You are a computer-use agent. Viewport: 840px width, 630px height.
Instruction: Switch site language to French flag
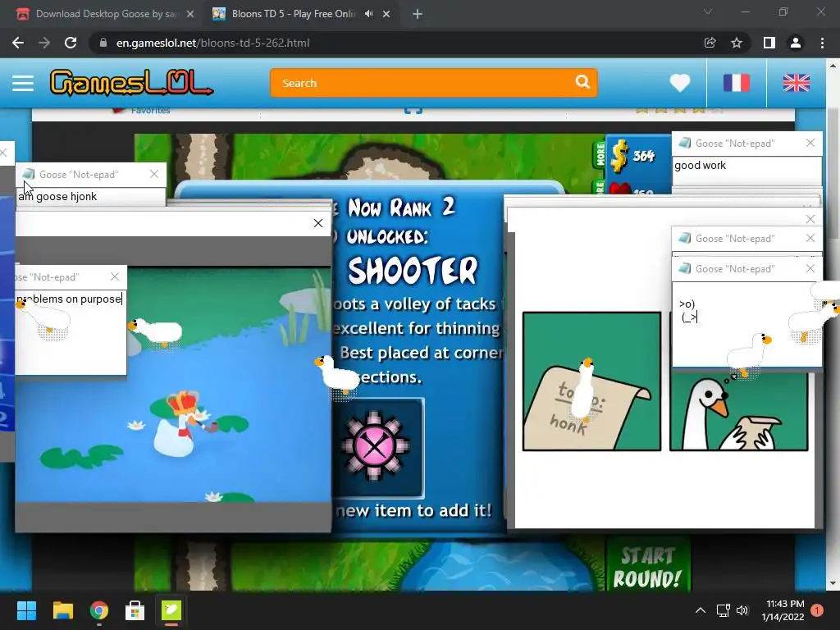click(x=737, y=83)
